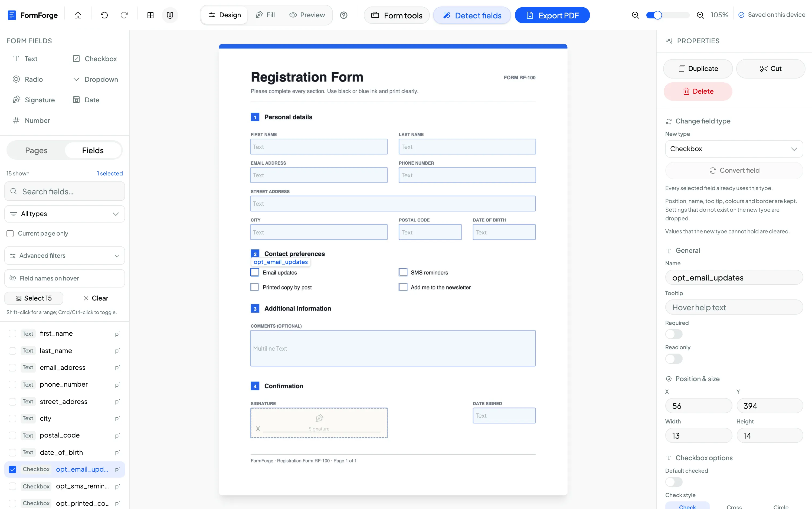Image resolution: width=812 pixels, height=509 pixels.
Task: Click the Convert field button
Action: (x=734, y=171)
